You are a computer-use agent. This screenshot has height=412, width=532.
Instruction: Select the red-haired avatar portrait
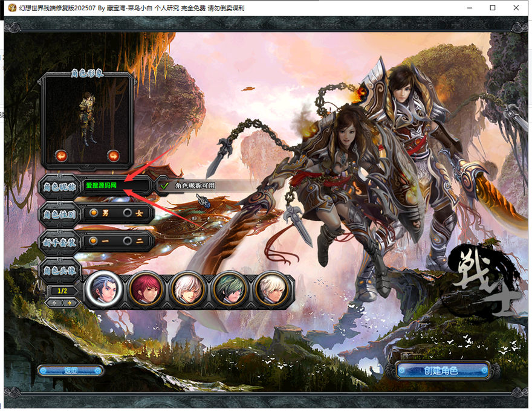[x=146, y=289]
